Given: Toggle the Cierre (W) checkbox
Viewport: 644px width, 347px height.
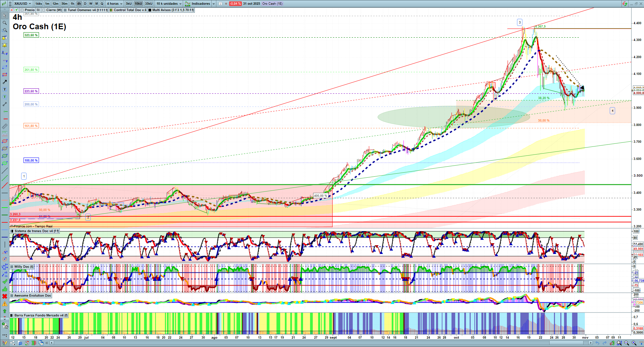Looking at the screenshot, I should click(44, 10).
